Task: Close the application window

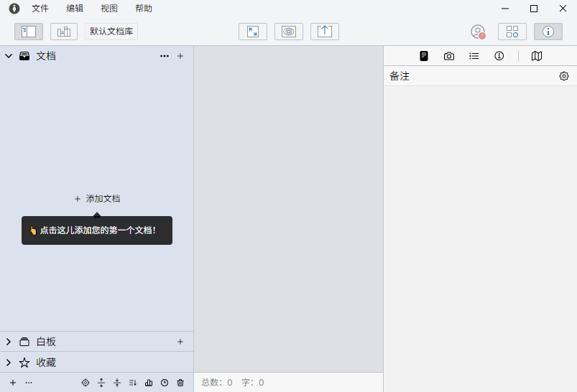Action: click(563, 9)
